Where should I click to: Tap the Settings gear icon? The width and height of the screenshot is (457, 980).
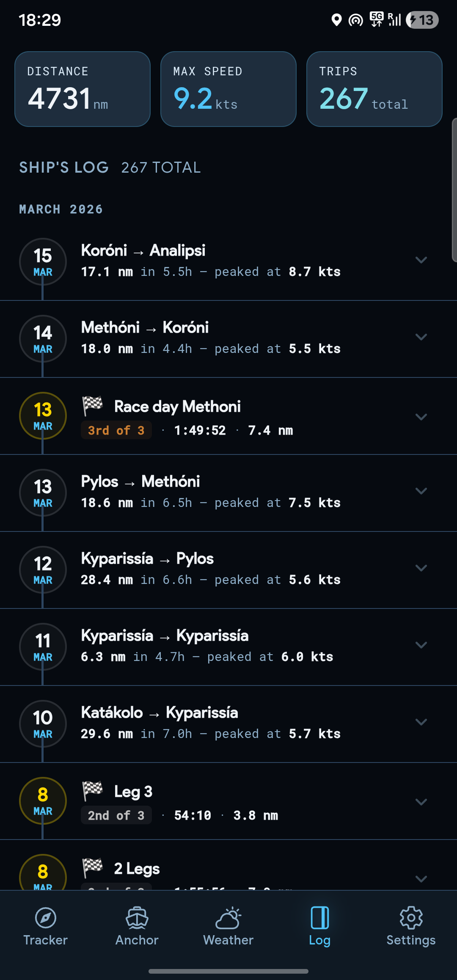tap(411, 918)
